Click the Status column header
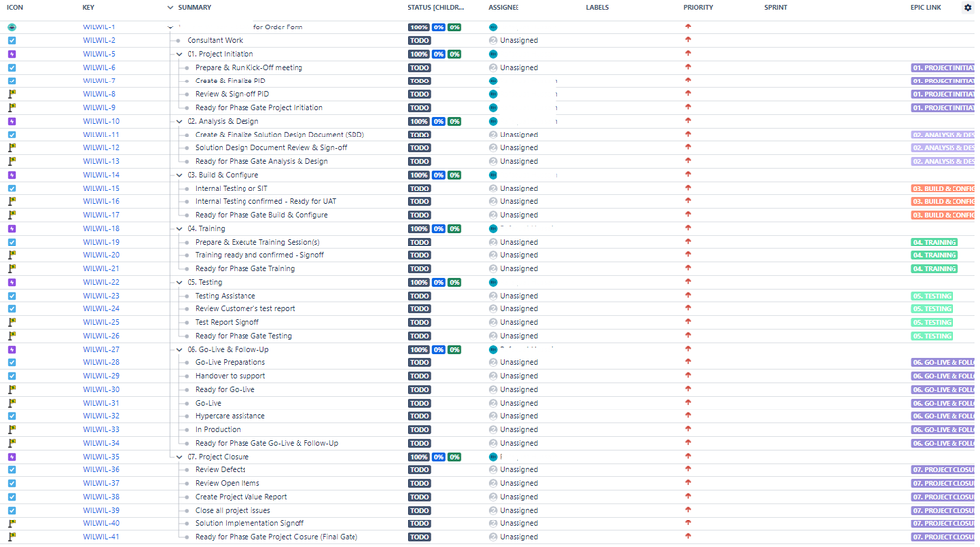980x547 pixels. (436, 8)
